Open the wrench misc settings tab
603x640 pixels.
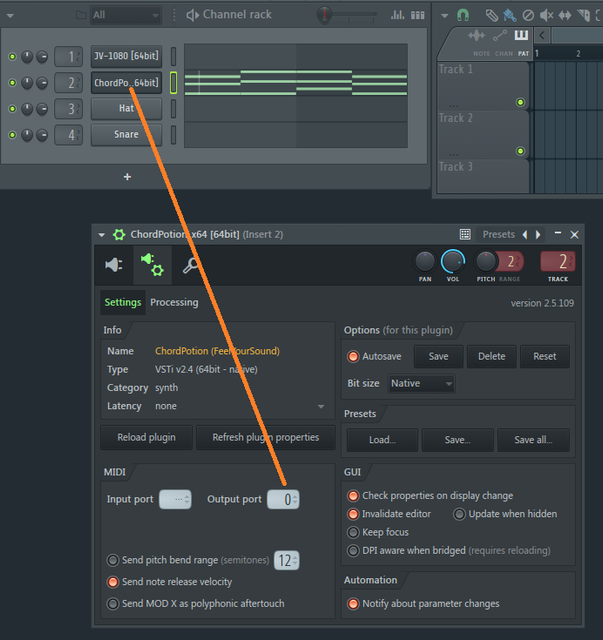190,265
